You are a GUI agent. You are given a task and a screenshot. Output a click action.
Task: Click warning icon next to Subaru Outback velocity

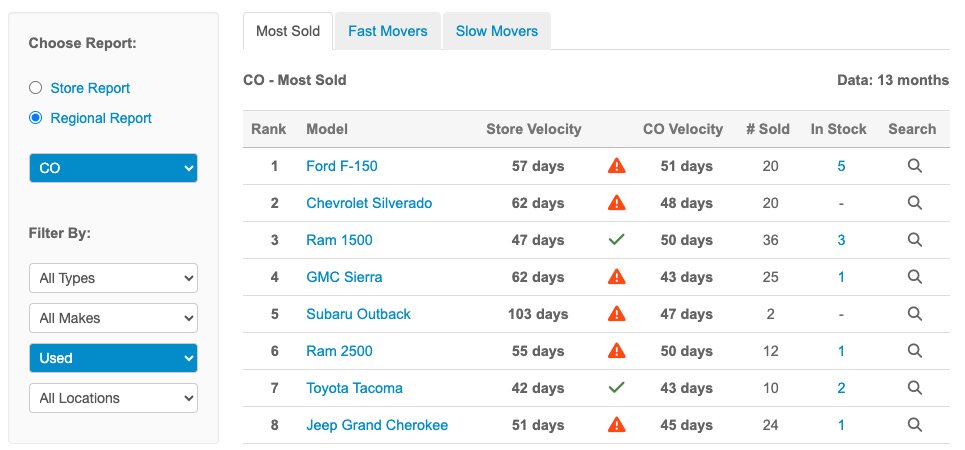coord(616,314)
